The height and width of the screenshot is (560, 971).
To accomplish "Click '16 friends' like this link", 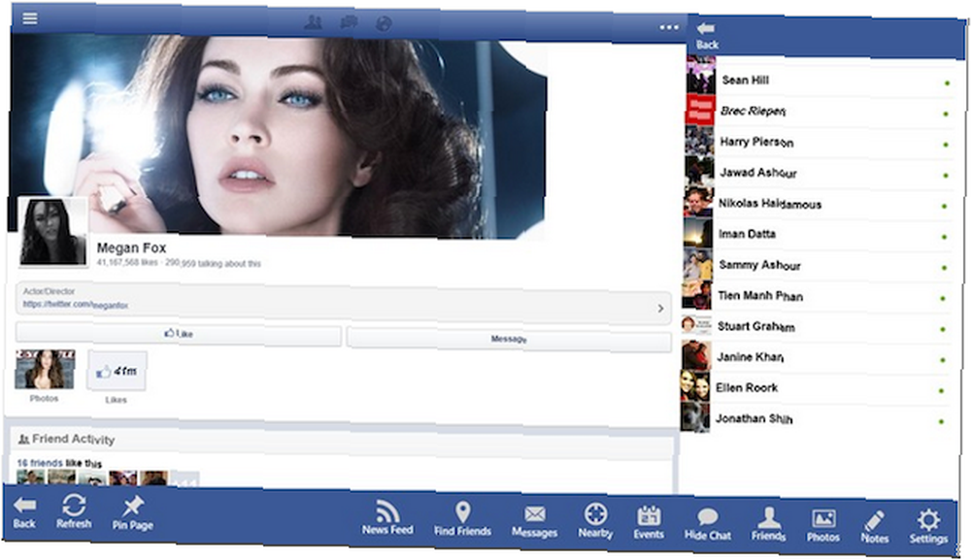I will point(40,463).
